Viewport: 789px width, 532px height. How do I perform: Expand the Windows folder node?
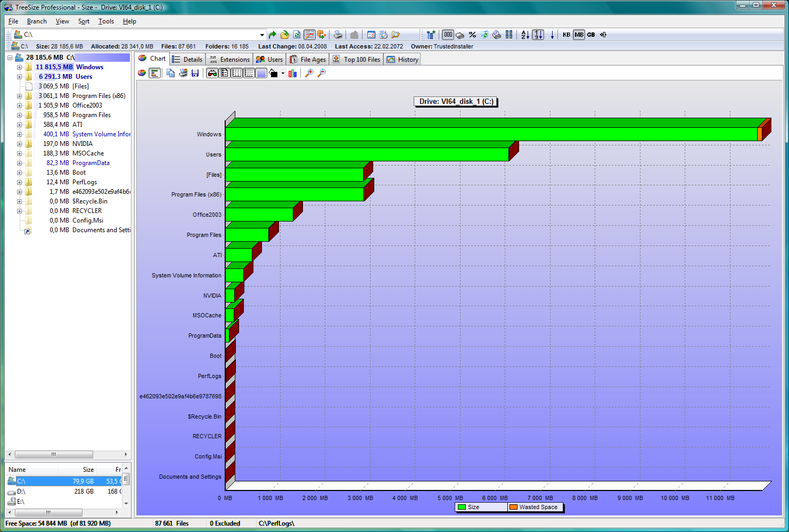pos(19,67)
